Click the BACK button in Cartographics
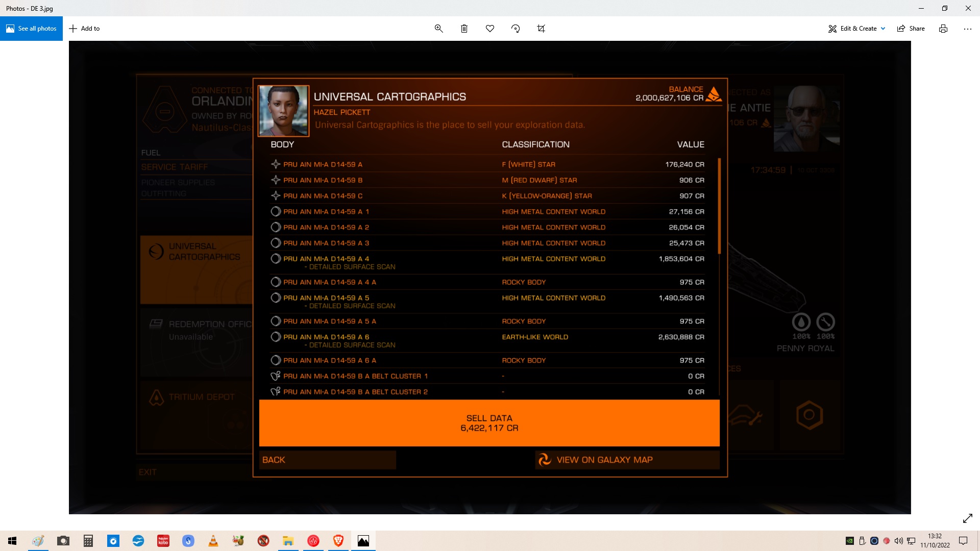 pyautogui.click(x=328, y=460)
